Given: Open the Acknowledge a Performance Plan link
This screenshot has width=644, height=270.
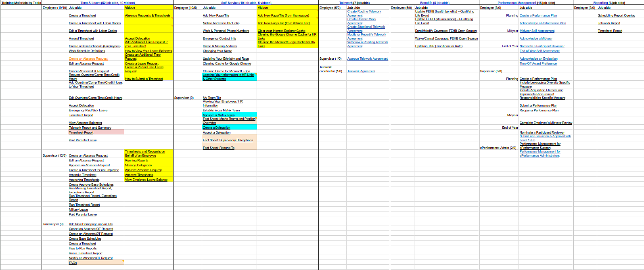Looking at the screenshot, I should 543,23.
